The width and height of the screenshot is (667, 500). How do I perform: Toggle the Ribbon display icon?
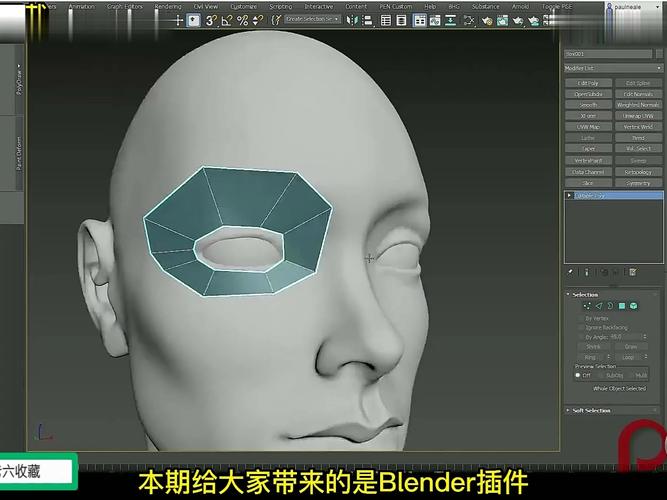420,20
